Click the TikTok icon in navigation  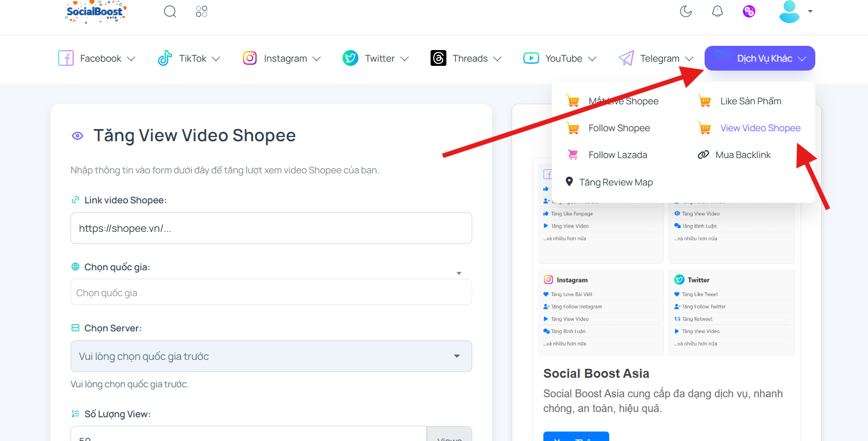pyautogui.click(x=165, y=58)
